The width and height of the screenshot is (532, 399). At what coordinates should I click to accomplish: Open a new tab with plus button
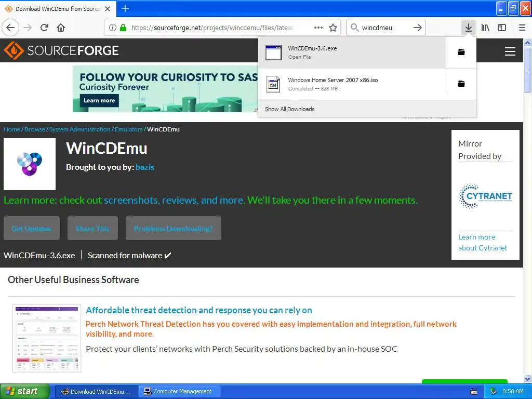[x=125, y=8]
